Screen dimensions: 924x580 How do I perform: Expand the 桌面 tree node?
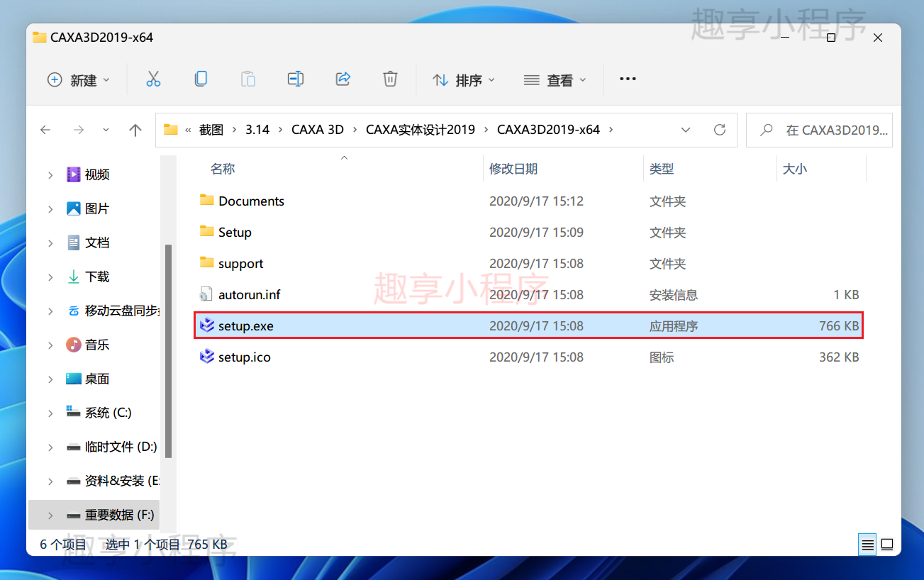pyautogui.click(x=50, y=379)
